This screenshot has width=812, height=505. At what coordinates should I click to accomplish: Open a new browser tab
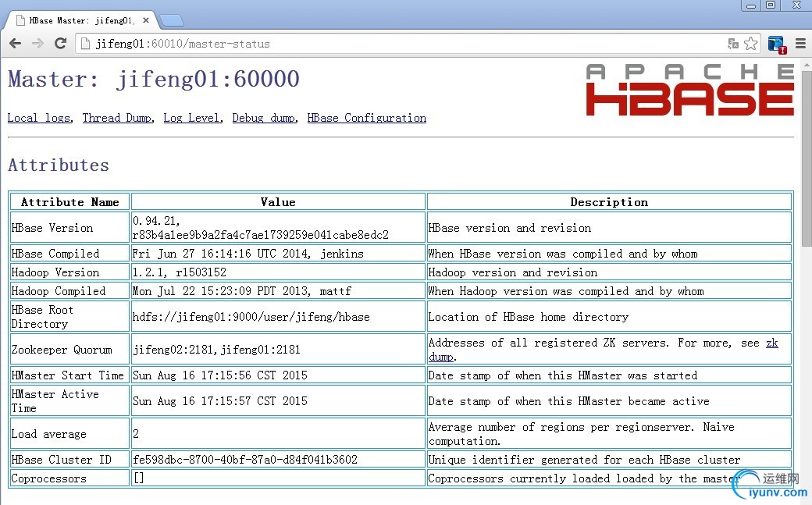(x=172, y=21)
